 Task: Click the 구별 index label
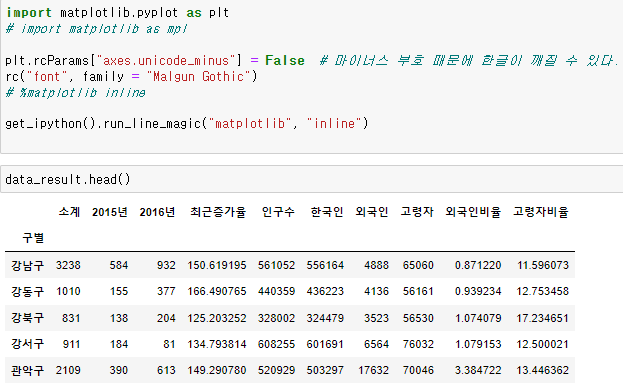click(33, 238)
